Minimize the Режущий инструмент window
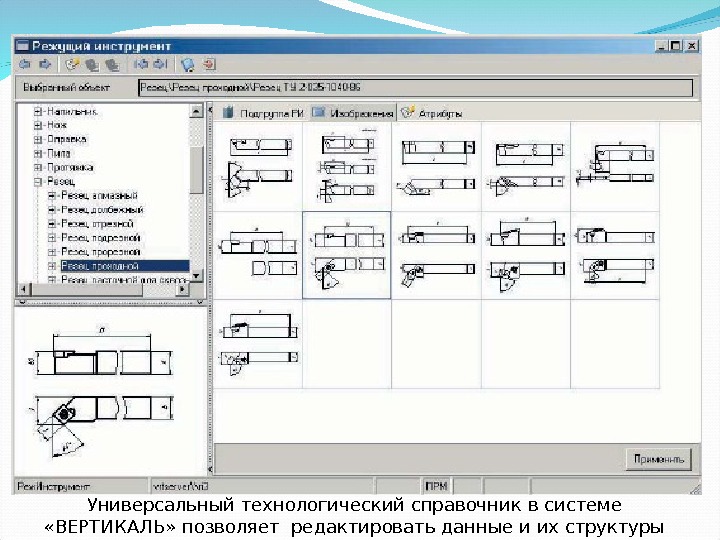This screenshot has width=720, height=540. point(661,46)
